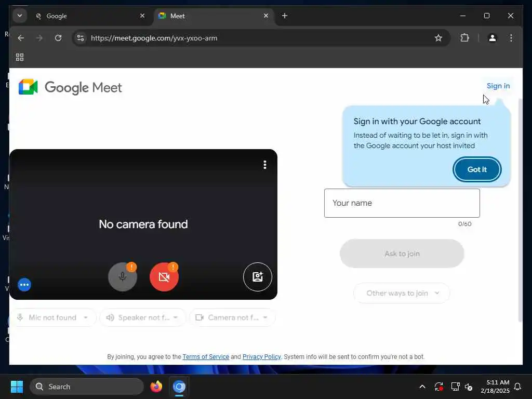Go back to previous page
Screen dimensions: 532x399
click(21, 38)
